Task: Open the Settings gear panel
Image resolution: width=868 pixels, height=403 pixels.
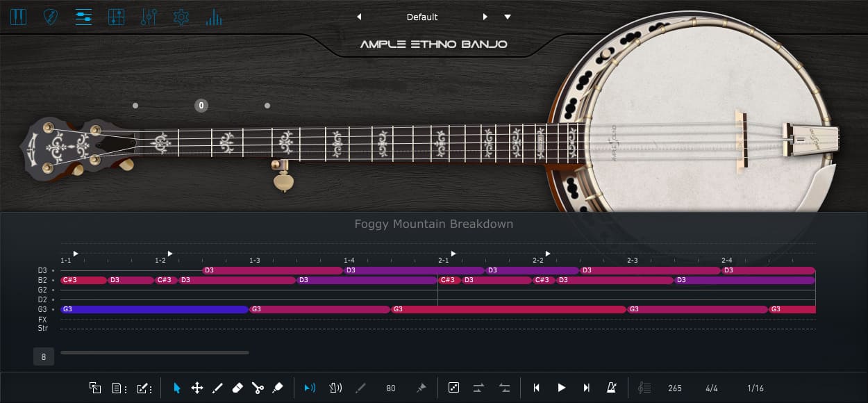Action: [x=181, y=17]
